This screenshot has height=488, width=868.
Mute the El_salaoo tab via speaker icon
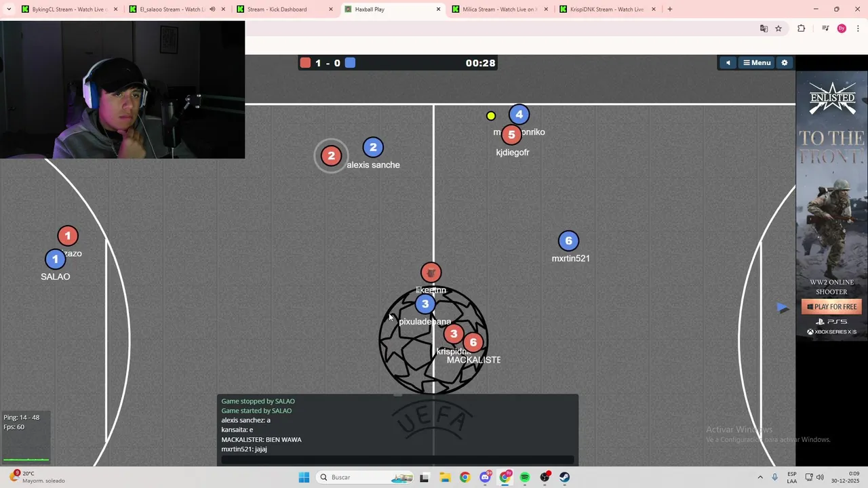pos(212,9)
